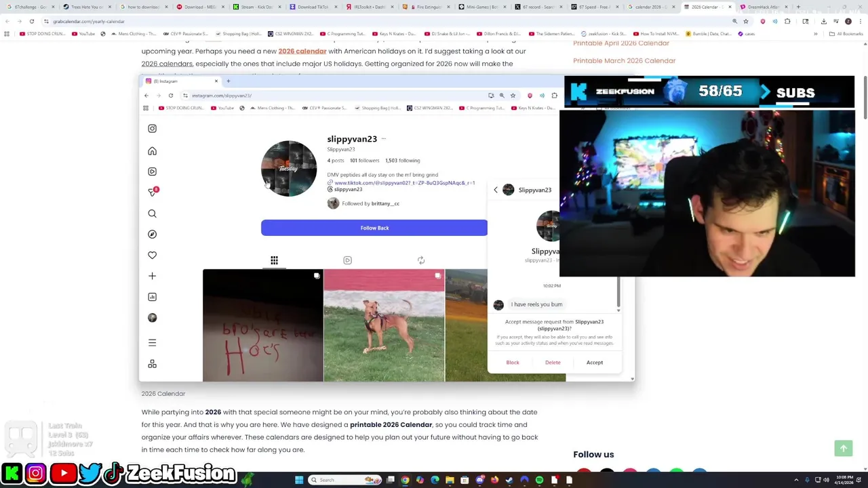The width and height of the screenshot is (868, 488).
Task: Open All Bookmarks folder
Action: pos(846,33)
